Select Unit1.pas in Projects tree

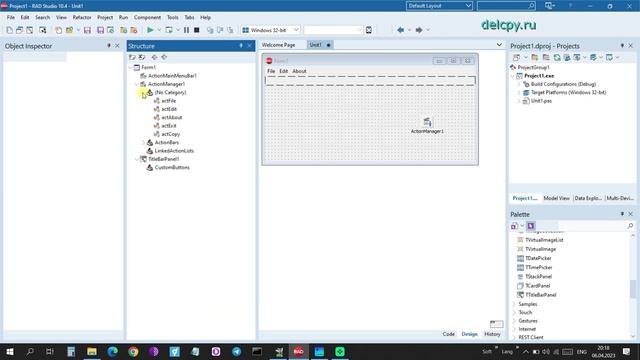point(541,101)
